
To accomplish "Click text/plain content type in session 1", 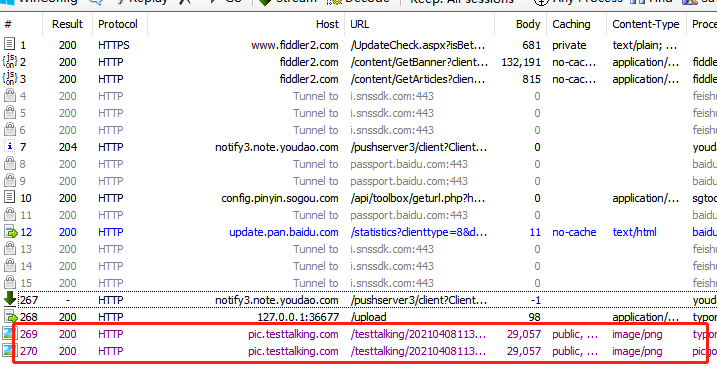I will click(x=645, y=45).
